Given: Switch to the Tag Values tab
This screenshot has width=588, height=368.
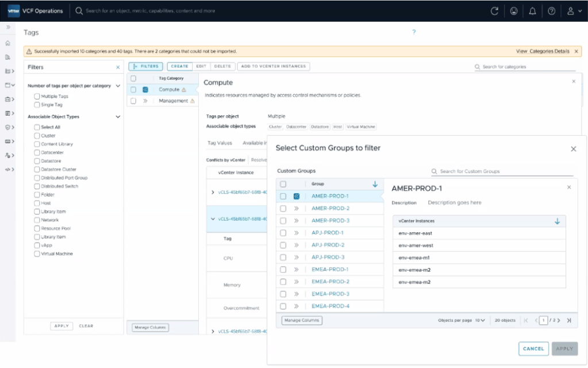Looking at the screenshot, I should (220, 143).
